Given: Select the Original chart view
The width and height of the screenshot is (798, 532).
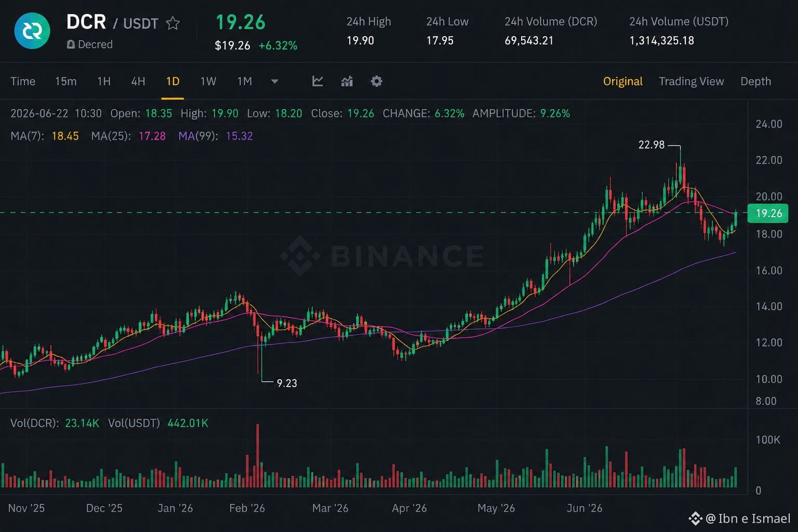Looking at the screenshot, I should tap(623, 81).
